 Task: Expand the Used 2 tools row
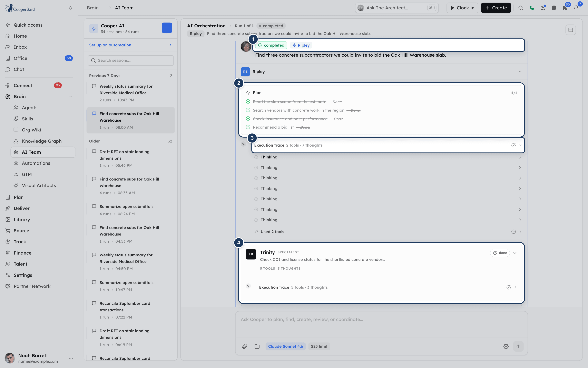tap(388, 232)
